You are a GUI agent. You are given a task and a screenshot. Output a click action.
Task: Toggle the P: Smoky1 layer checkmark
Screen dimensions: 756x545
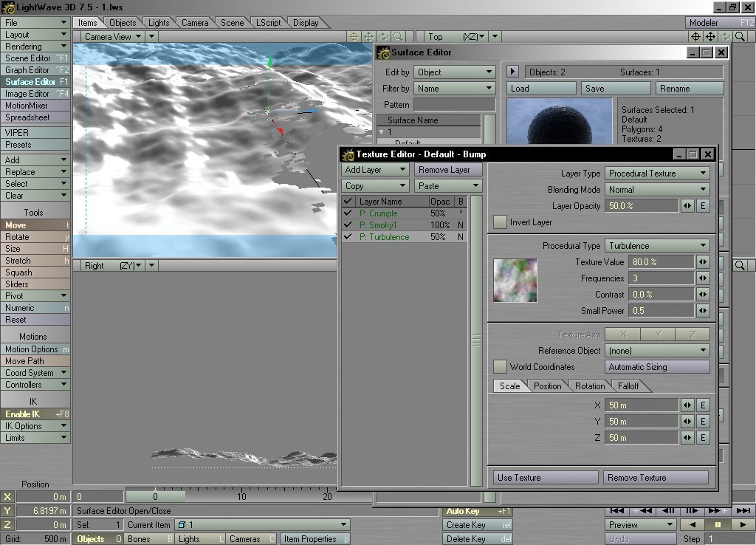(x=348, y=224)
